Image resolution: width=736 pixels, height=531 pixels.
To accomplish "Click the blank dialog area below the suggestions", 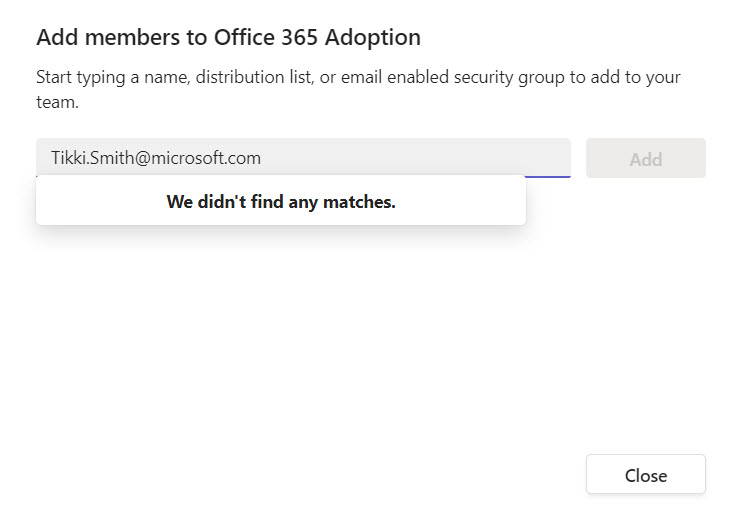I will pyautogui.click(x=310, y=338).
